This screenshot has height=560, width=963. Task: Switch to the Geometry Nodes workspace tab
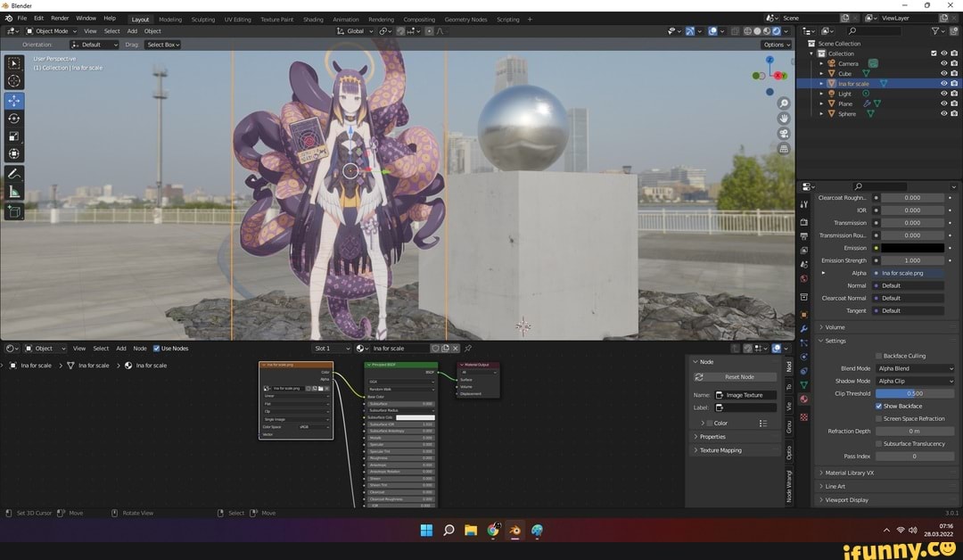(467, 19)
